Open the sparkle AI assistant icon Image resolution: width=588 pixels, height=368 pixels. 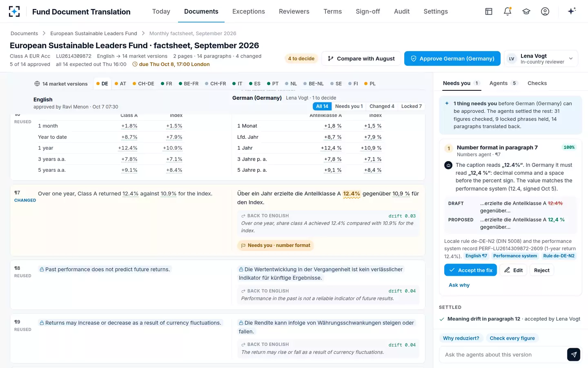click(572, 11)
